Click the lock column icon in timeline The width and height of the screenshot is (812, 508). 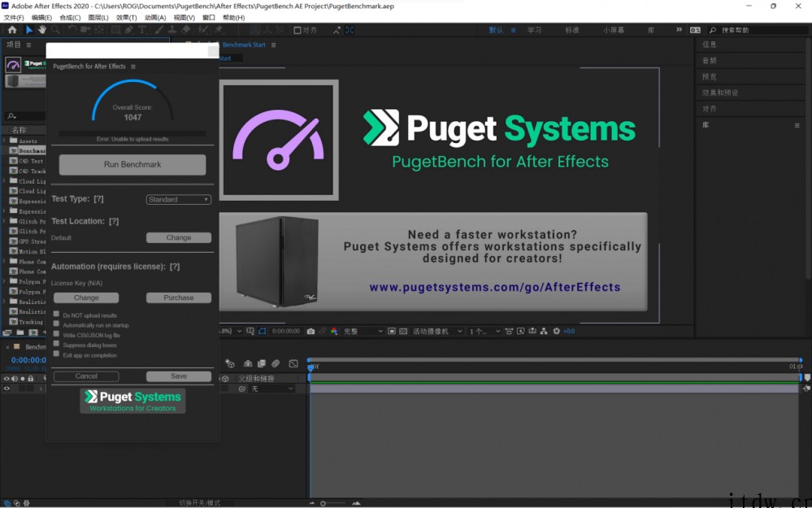coord(31,379)
